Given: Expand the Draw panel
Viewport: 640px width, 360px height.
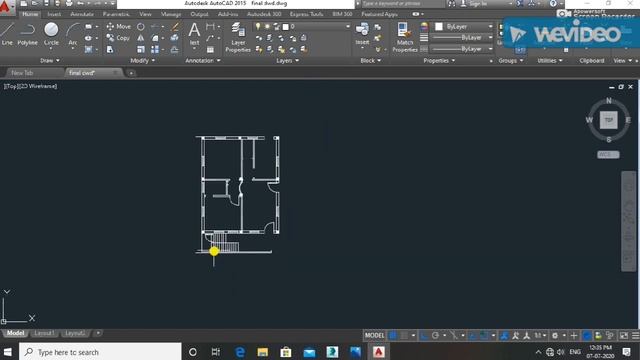Looking at the screenshot, I should (50, 60).
